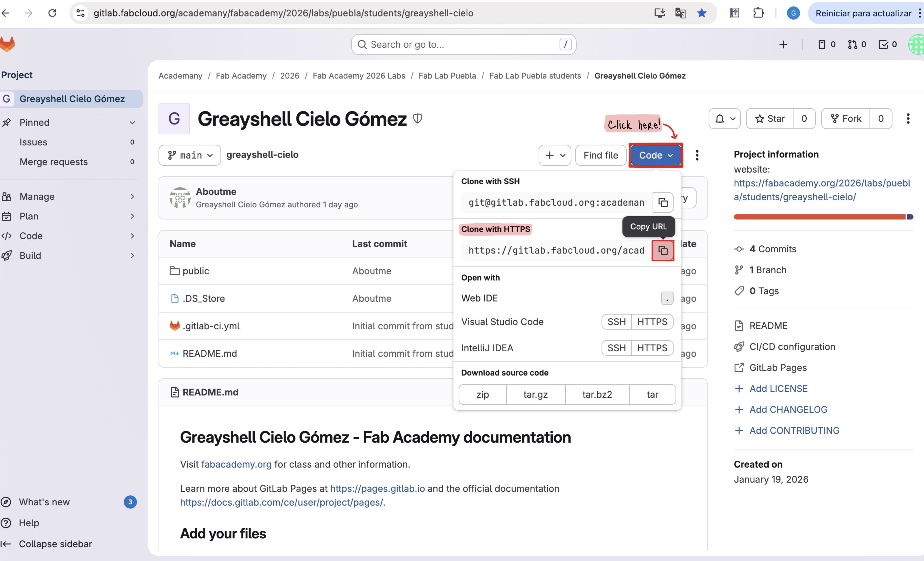Open the main branch dropdown
Screen dimensions: 924x561
point(189,155)
